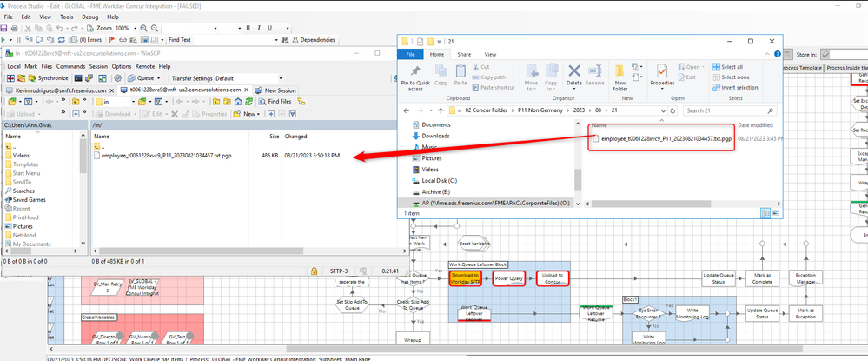This screenshot has width=868, height=361.
Task: Click the green Go/Run arrow in Process Studio
Action: [x=3, y=40]
